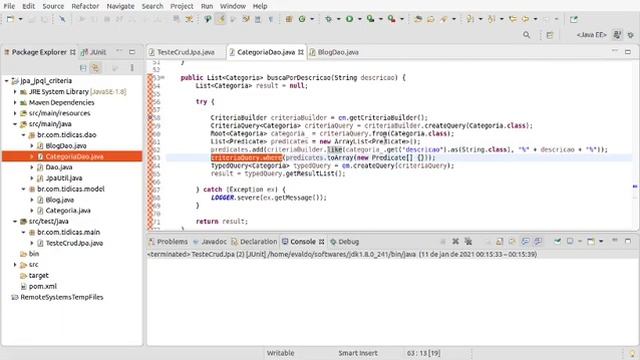The image size is (640, 360).
Task: Toggle Console Pin icon
Action: (557, 242)
